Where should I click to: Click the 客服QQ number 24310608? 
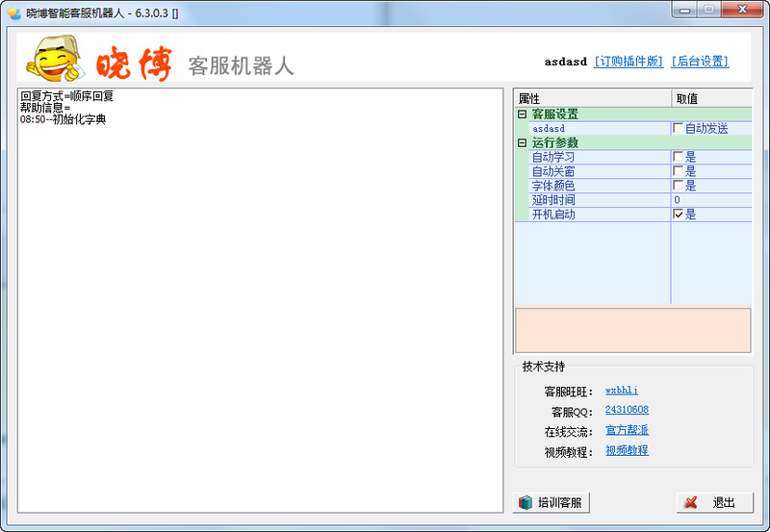[x=627, y=410]
